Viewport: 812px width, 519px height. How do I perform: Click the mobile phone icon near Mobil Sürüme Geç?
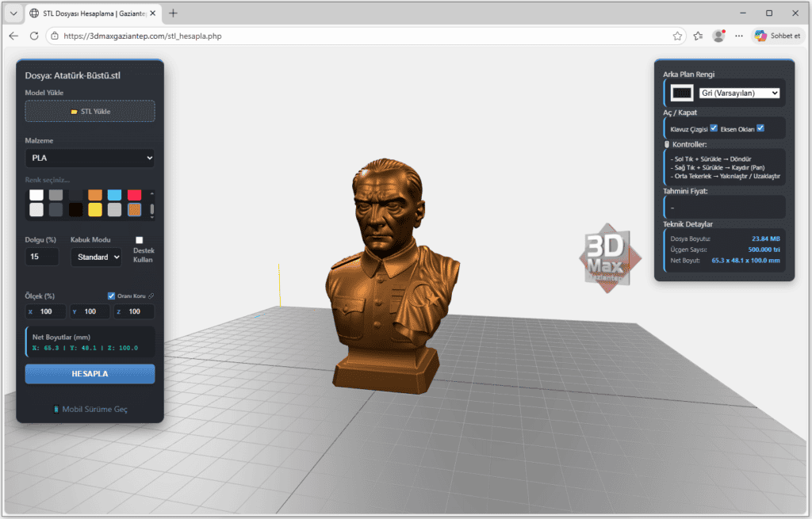tap(56, 410)
